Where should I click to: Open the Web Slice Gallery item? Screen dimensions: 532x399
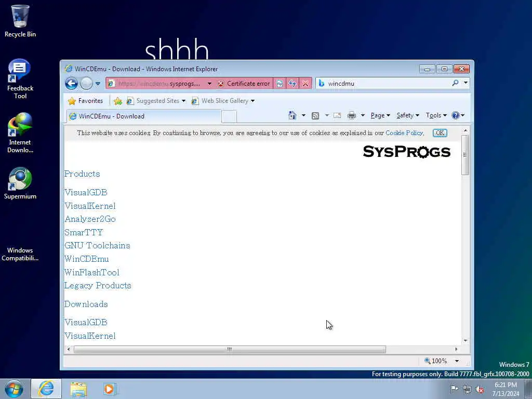point(222,101)
